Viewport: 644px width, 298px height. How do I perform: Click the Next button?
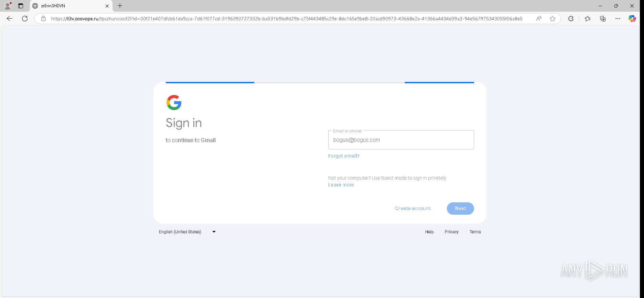coord(460,208)
